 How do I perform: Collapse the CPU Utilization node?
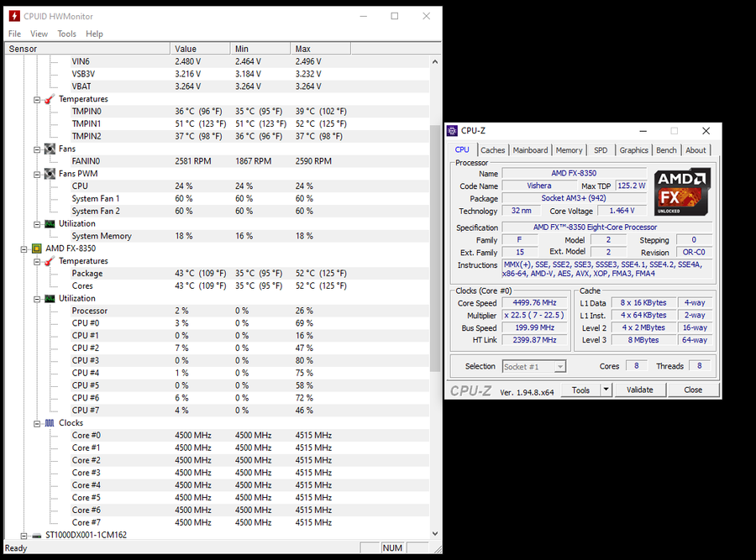click(37, 299)
